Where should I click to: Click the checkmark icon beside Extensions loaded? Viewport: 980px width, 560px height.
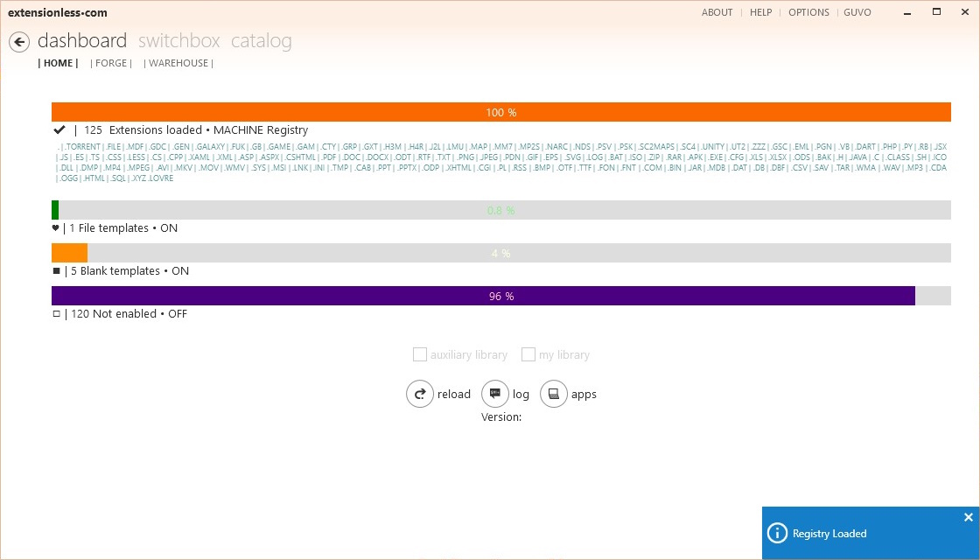tap(59, 129)
